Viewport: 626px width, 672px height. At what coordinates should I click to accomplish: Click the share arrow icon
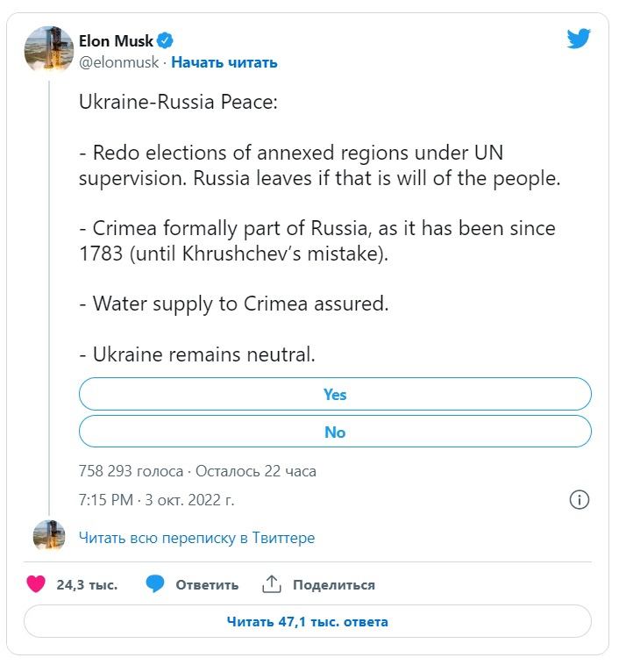(x=272, y=584)
